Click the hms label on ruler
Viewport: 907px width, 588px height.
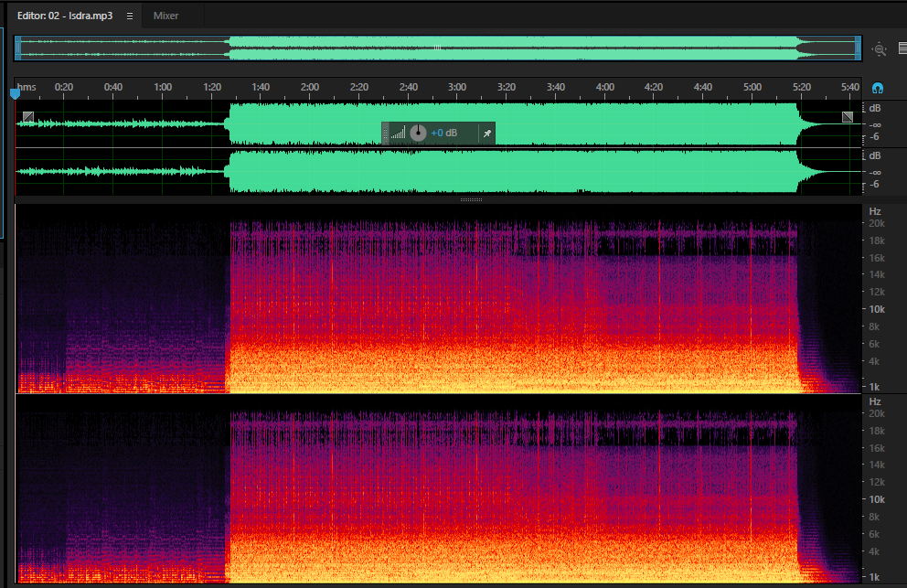click(x=27, y=87)
